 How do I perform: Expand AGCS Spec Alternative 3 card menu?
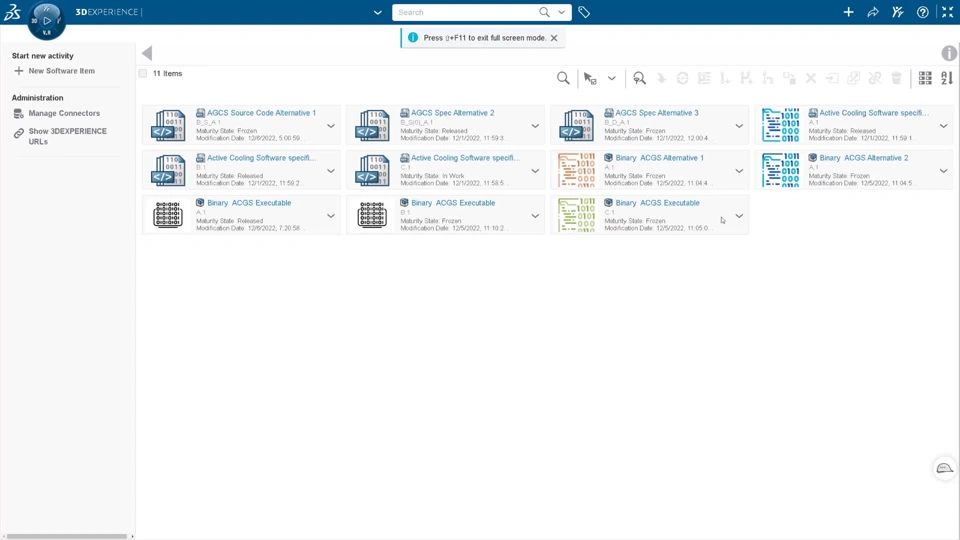pos(739,126)
